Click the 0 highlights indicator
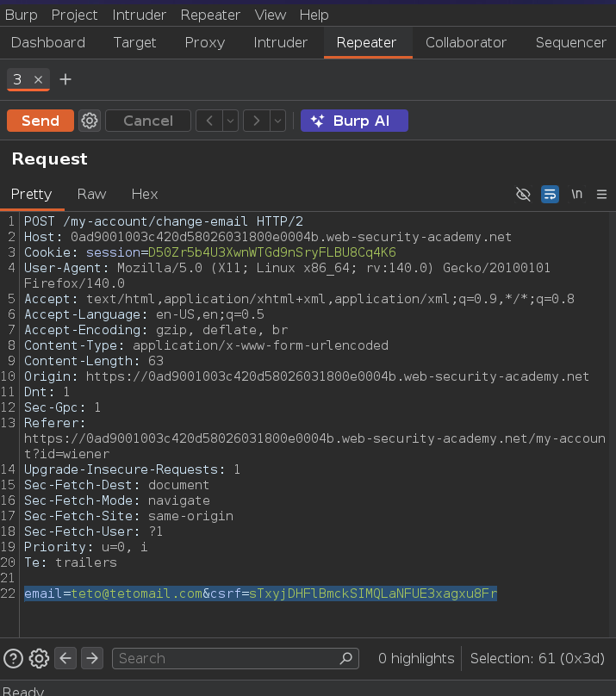Image resolution: width=616 pixels, height=696 pixels. [416, 658]
